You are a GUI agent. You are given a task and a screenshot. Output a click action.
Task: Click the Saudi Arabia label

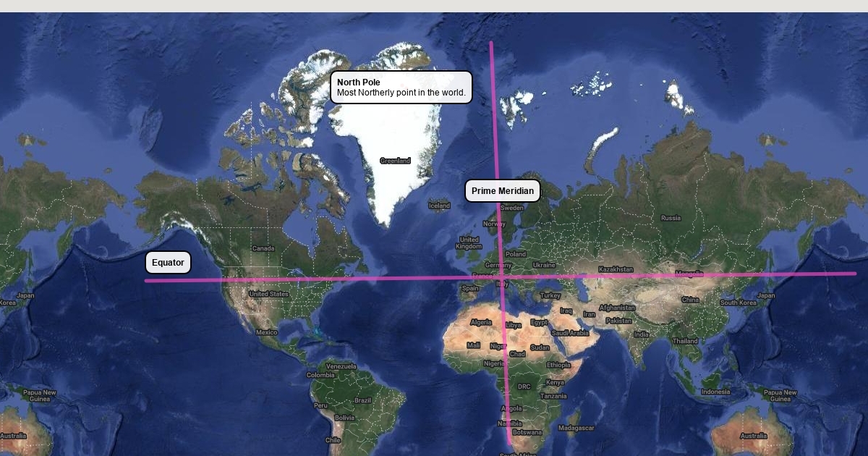[x=570, y=333]
